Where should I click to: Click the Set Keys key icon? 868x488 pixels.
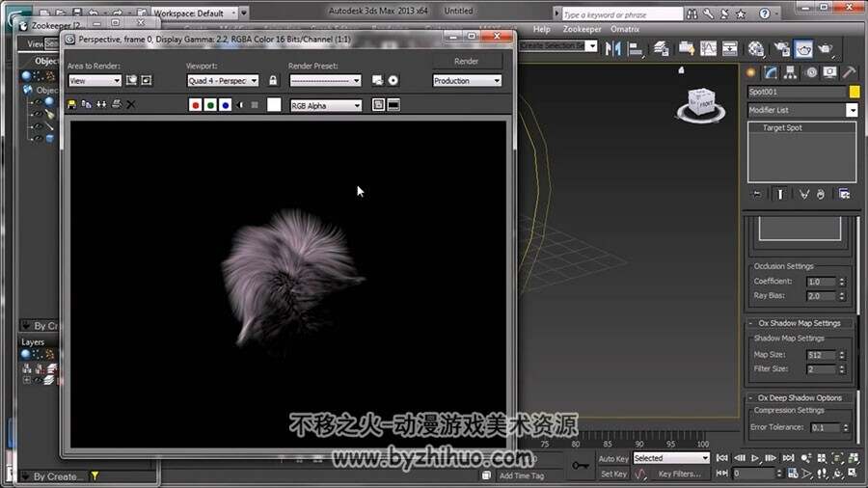pos(581,465)
